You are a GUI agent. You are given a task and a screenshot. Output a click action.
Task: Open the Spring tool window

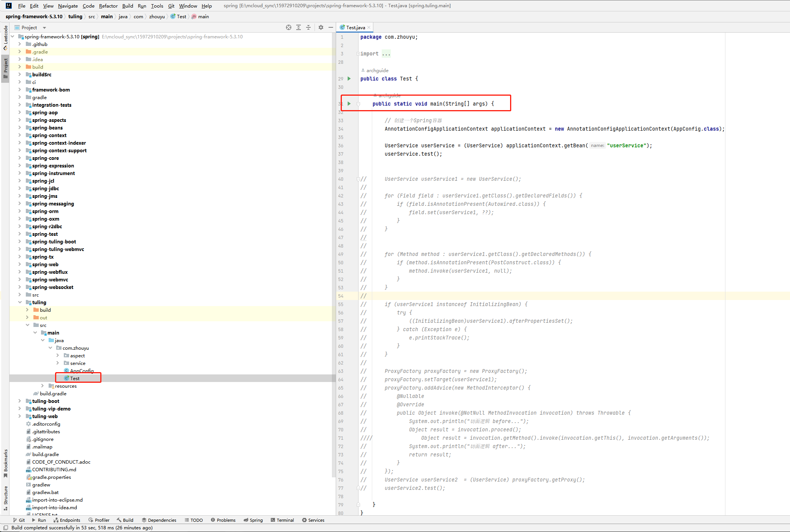253,520
